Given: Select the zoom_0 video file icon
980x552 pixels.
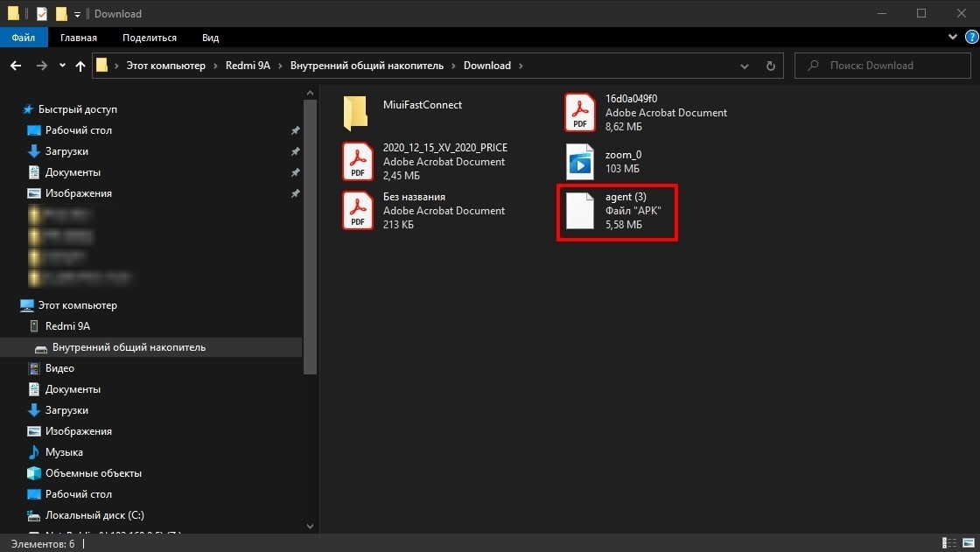Looking at the screenshot, I should (x=579, y=162).
